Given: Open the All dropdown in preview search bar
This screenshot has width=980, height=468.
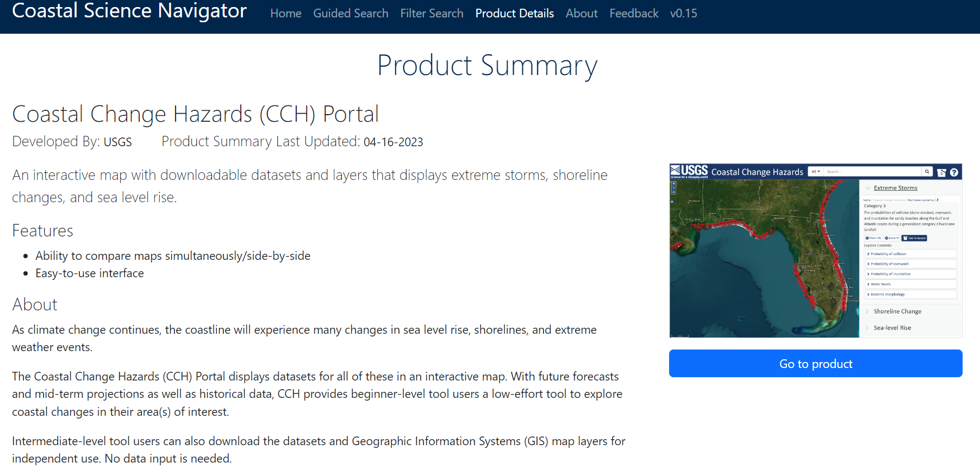Looking at the screenshot, I should [815, 172].
